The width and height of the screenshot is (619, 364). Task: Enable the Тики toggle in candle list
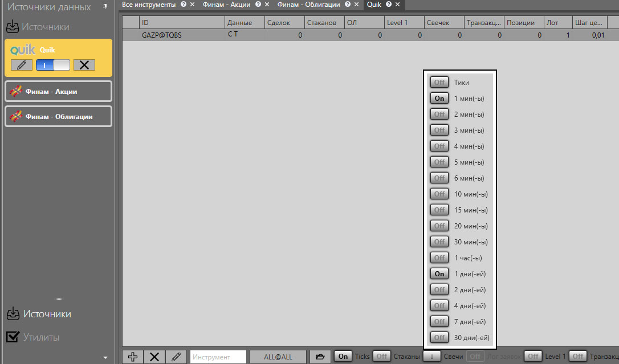[439, 83]
